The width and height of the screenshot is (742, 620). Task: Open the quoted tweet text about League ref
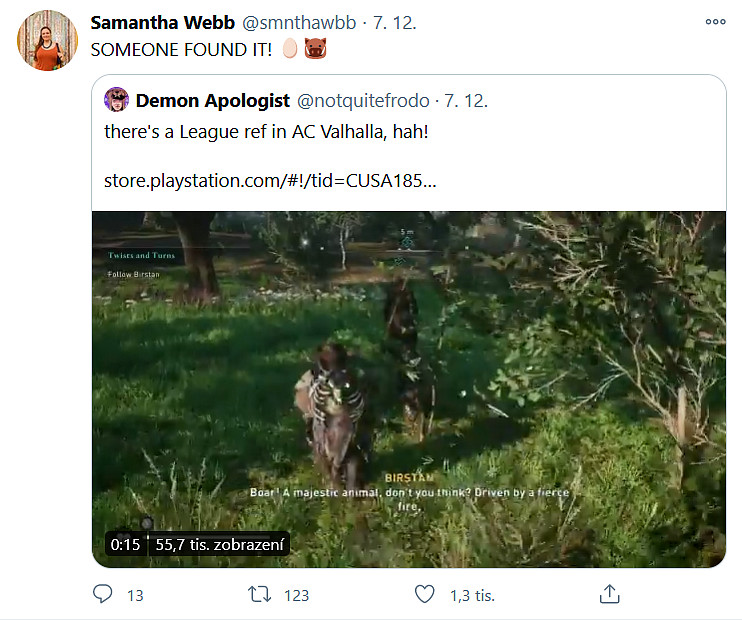(x=266, y=131)
